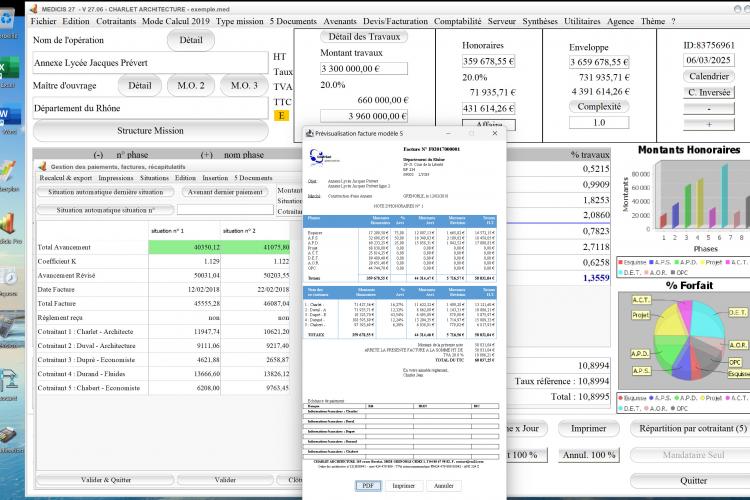Click the Structure Mission button
The width and height of the screenshot is (750, 500).
point(150,131)
